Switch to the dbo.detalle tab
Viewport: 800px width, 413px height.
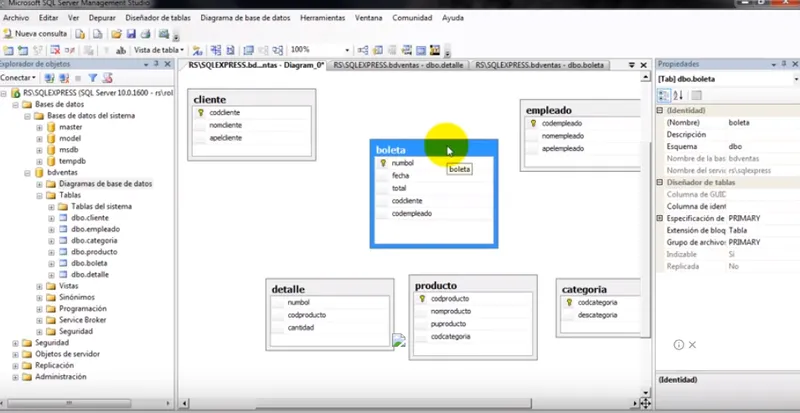pyautogui.click(x=399, y=65)
